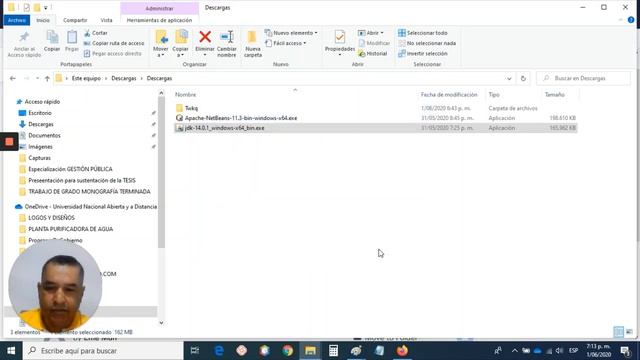Click Modificar in the ribbon
Screen dimensions: 640x360
click(x=374, y=43)
